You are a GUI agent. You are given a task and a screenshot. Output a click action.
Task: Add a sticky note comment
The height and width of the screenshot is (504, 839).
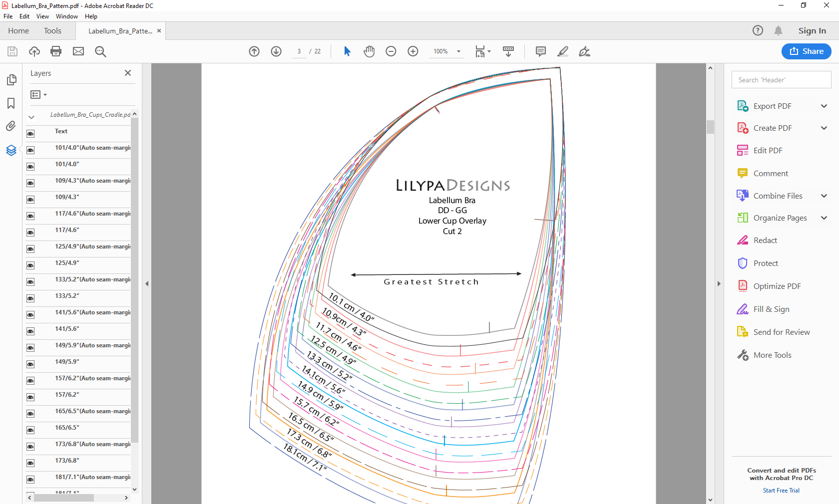click(x=540, y=51)
